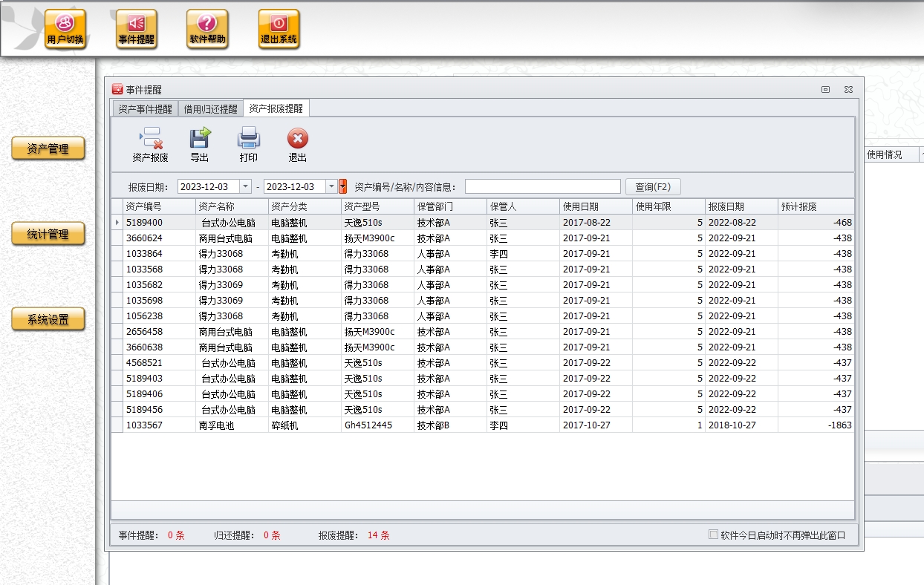This screenshot has width=924, height=585.
Task: Open the end date dropdown arrow
Action: click(332, 186)
